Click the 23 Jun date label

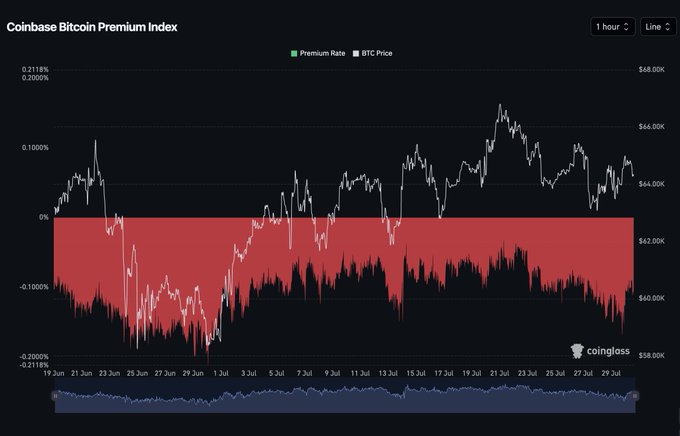109,374
